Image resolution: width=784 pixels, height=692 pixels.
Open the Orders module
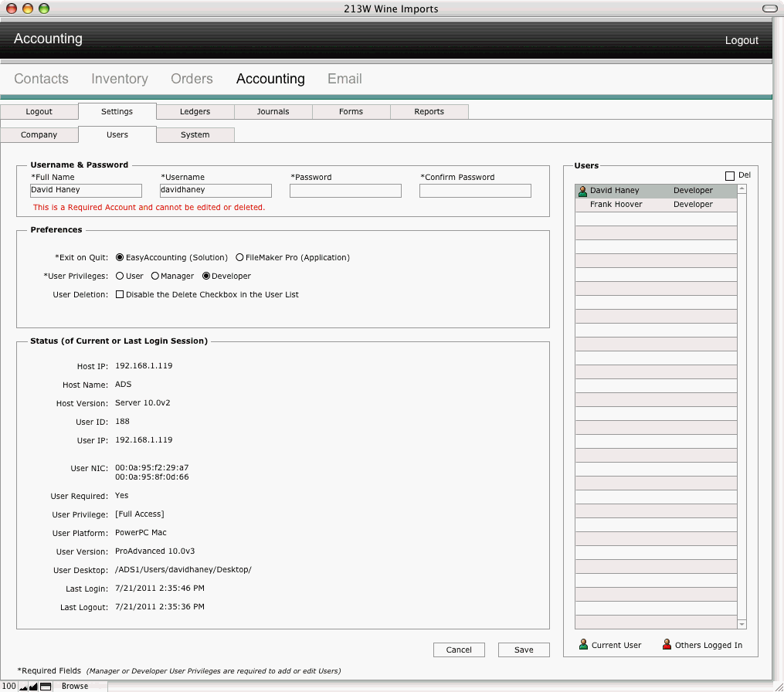(192, 79)
